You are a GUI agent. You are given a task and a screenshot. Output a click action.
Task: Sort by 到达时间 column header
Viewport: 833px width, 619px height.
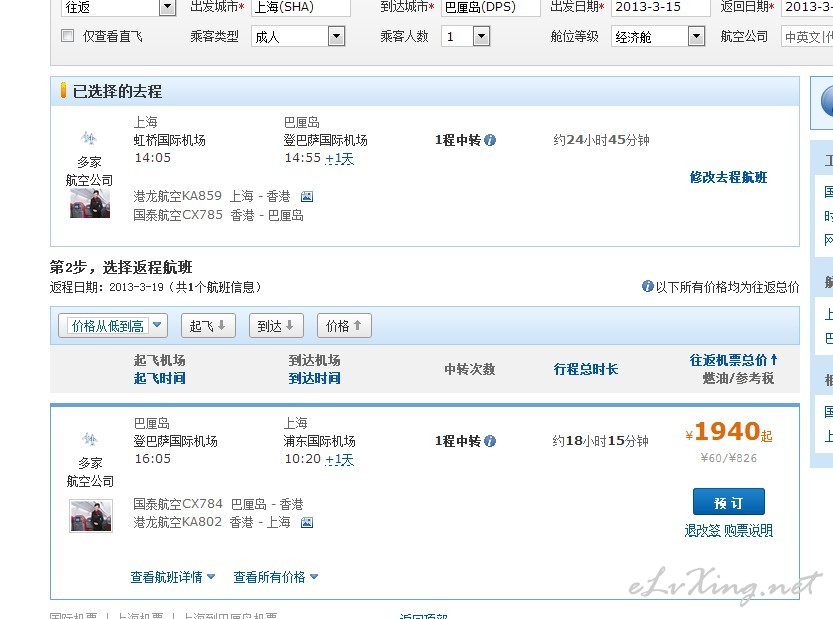(314, 378)
